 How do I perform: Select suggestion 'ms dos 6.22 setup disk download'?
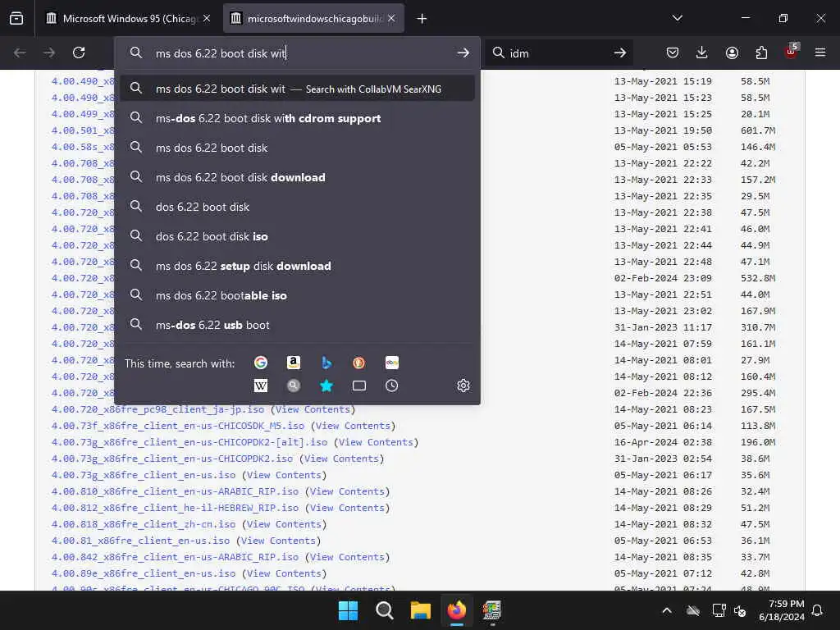[297, 266]
